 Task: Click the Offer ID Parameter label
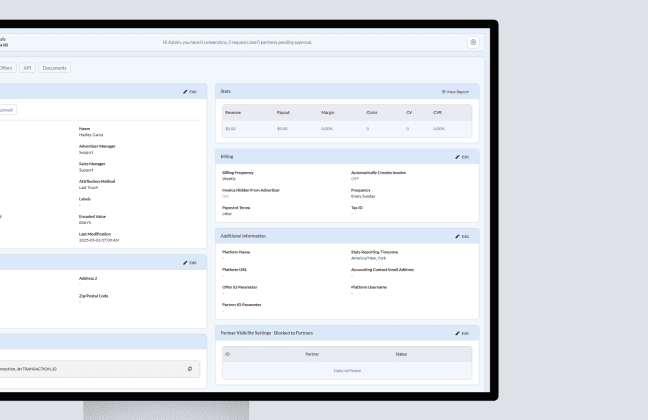[240, 287]
